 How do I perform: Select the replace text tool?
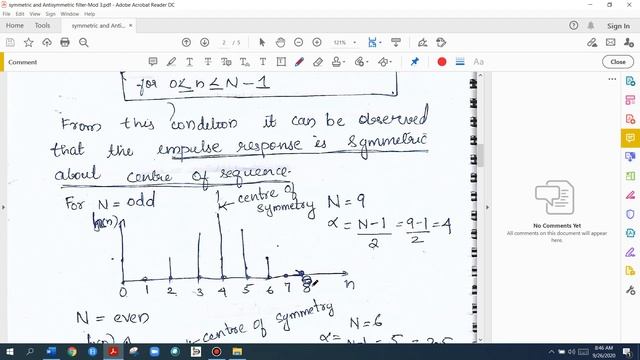click(x=226, y=62)
